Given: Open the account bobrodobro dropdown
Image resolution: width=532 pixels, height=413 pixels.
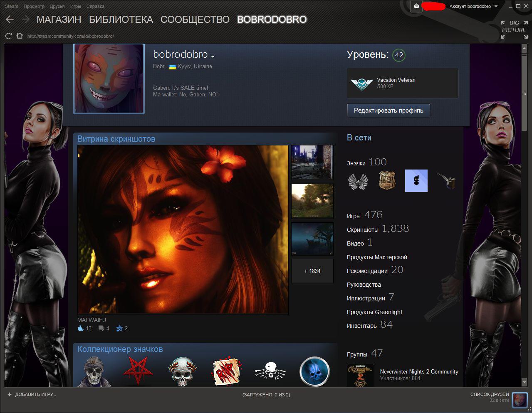Looking at the screenshot, I should click(x=473, y=6).
